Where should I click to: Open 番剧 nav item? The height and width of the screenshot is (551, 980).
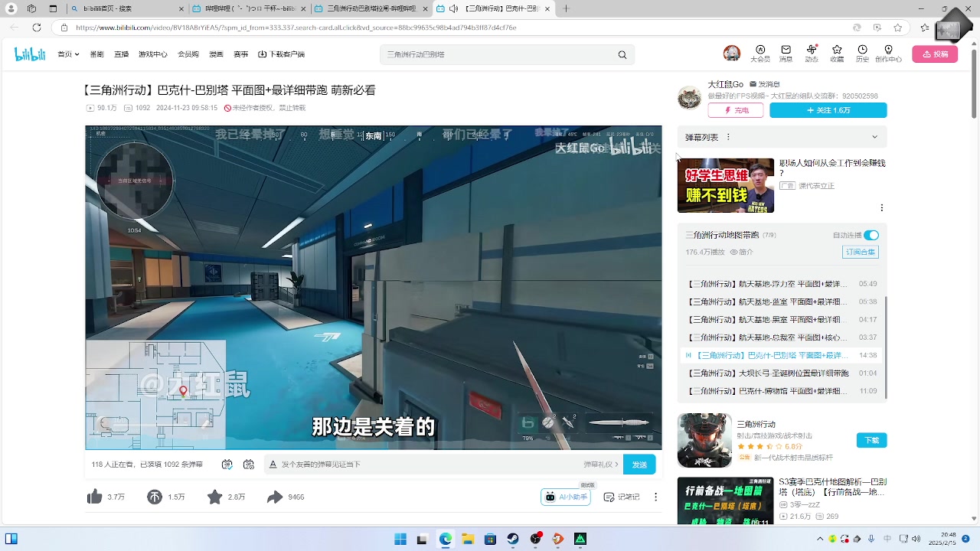tap(96, 54)
